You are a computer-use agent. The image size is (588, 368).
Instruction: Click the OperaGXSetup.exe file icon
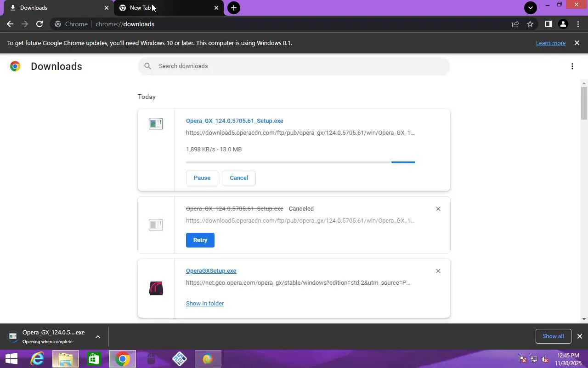click(x=156, y=288)
